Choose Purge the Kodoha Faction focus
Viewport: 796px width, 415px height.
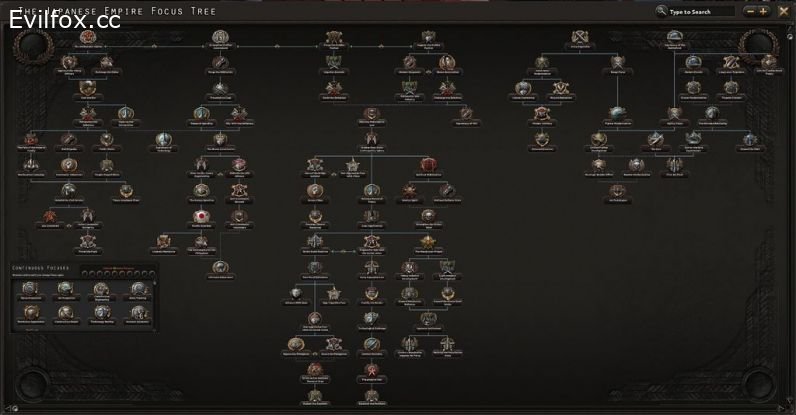click(x=334, y=40)
